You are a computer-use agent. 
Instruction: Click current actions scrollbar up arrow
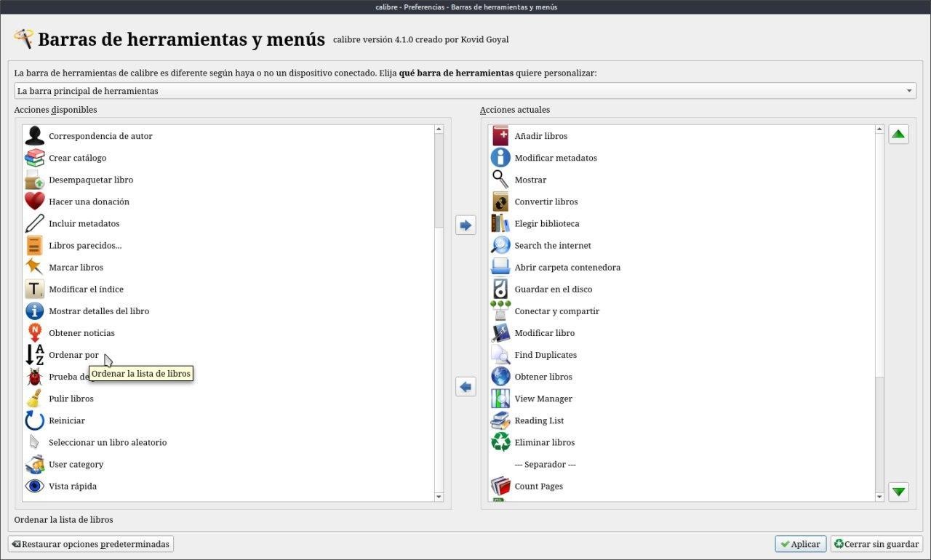coord(879,129)
